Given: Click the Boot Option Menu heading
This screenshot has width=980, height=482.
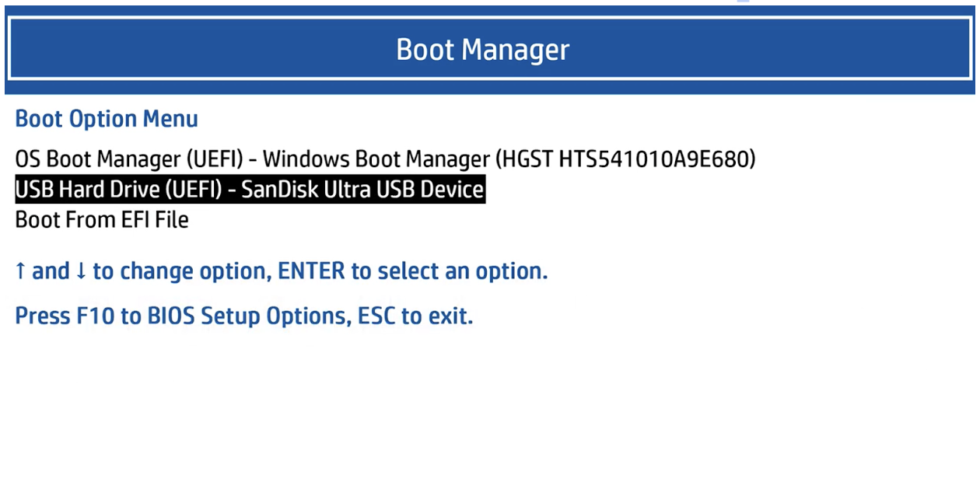Looking at the screenshot, I should [106, 118].
